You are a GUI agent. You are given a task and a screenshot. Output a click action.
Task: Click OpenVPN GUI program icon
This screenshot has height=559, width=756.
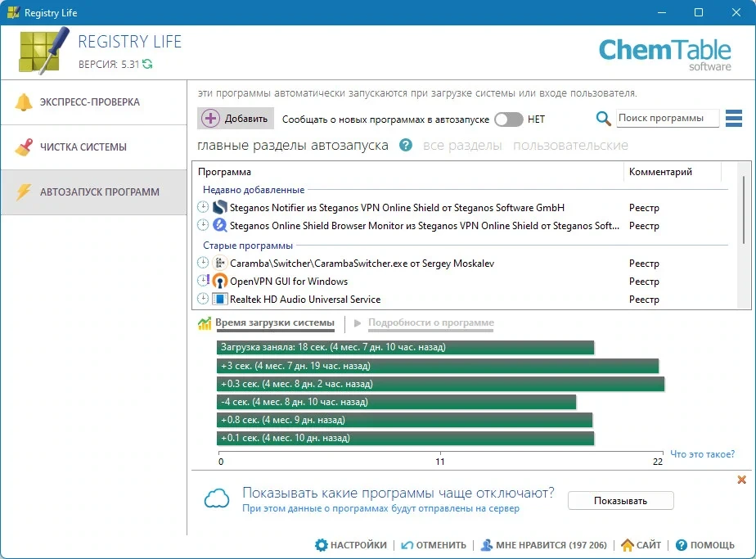(220, 281)
